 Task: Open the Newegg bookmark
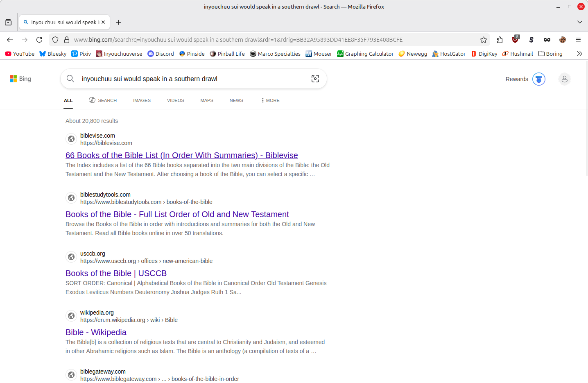pyautogui.click(x=413, y=54)
